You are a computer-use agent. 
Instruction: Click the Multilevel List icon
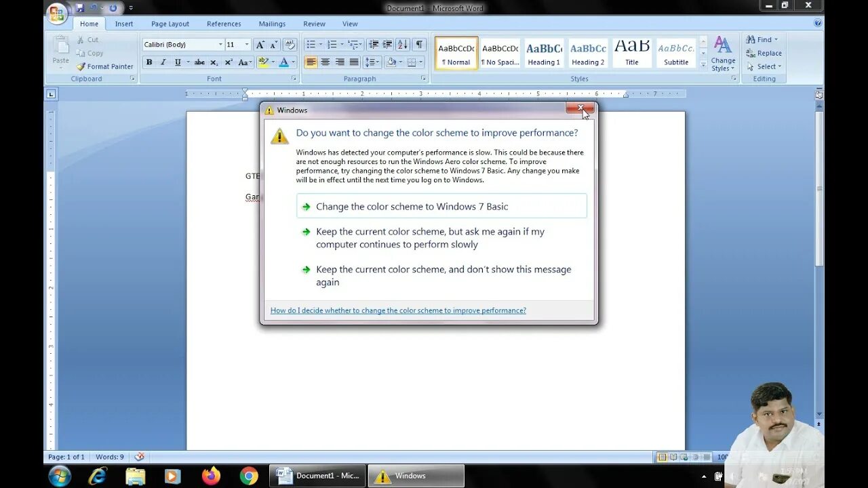(353, 45)
